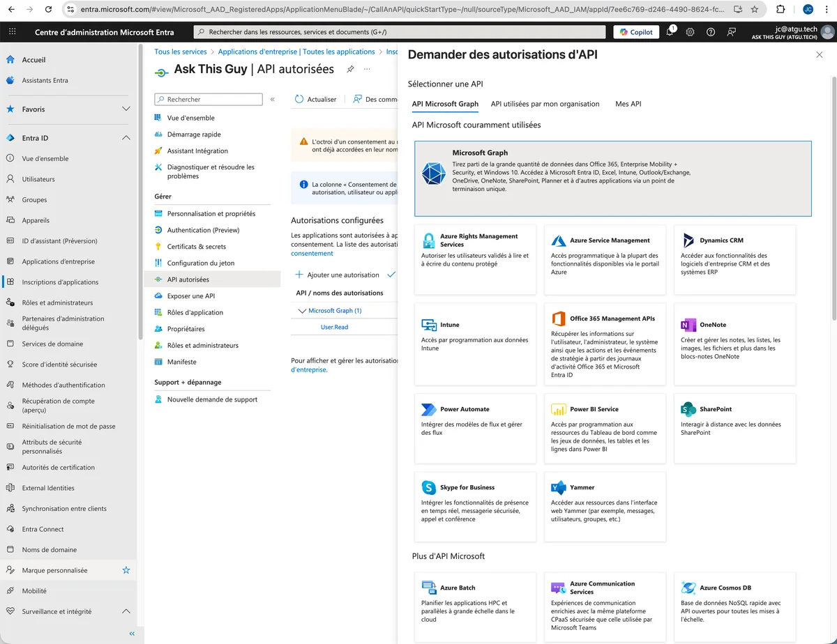Image resolution: width=837 pixels, height=644 pixels.
Task: Open notifications bell icon
Action: (670, 32)
